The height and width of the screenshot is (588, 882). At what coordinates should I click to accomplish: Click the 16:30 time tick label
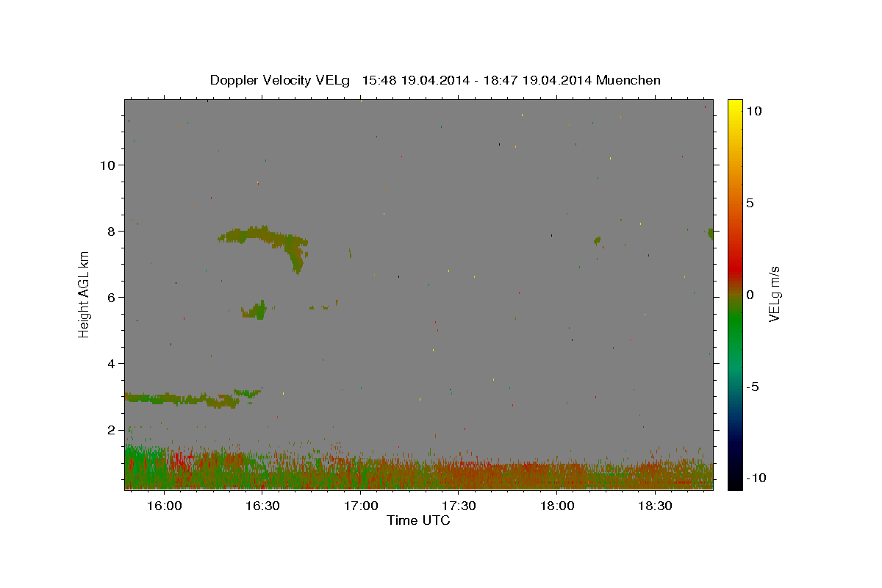pyautogui.click(x=262, y=506)
